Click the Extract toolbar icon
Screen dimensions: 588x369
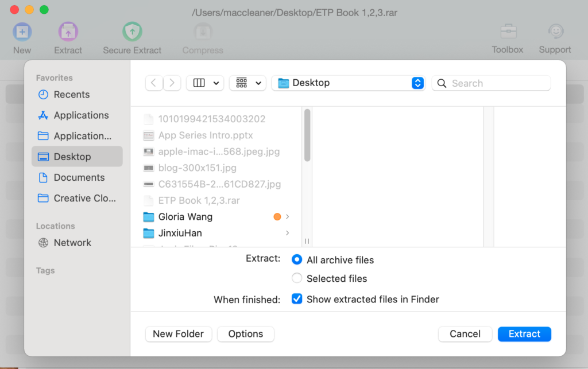[68, 32]
